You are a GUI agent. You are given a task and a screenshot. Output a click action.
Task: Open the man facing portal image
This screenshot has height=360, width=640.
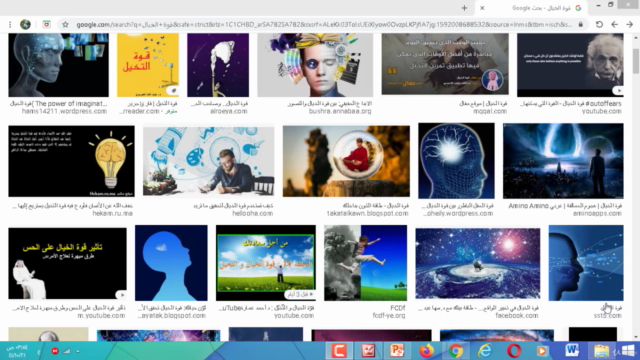tap(563, 161)
